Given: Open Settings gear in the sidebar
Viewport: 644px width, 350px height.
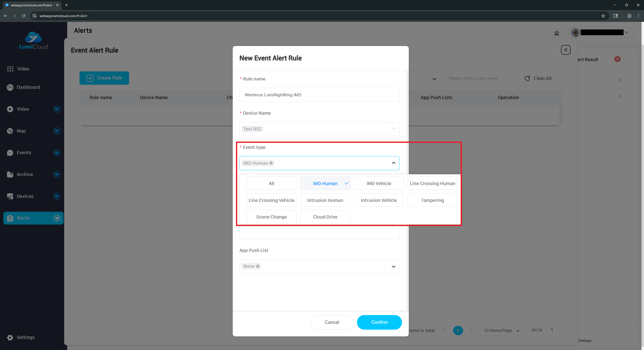Looking at the screenshot, I should (10, 337).
